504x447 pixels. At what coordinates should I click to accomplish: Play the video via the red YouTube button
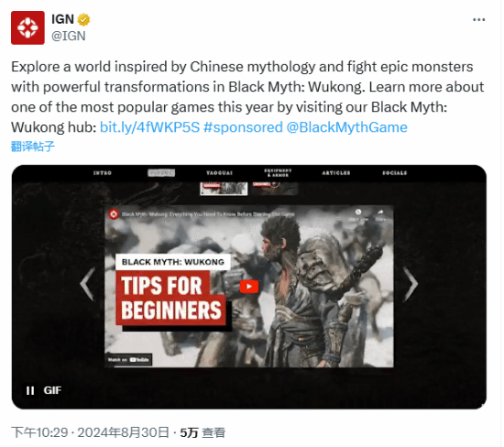click(x=249, y=287)
